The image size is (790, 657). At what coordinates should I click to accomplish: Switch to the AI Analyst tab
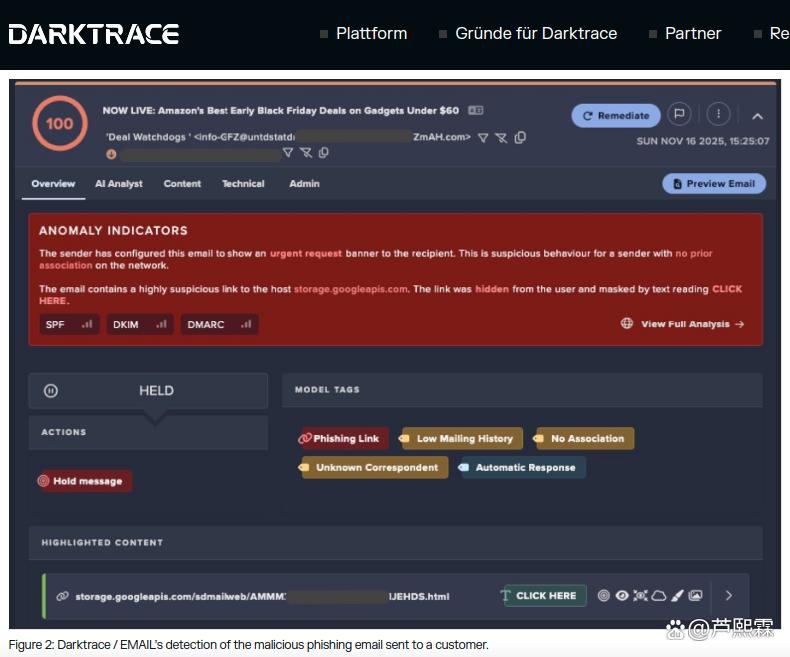pos(119,184)
